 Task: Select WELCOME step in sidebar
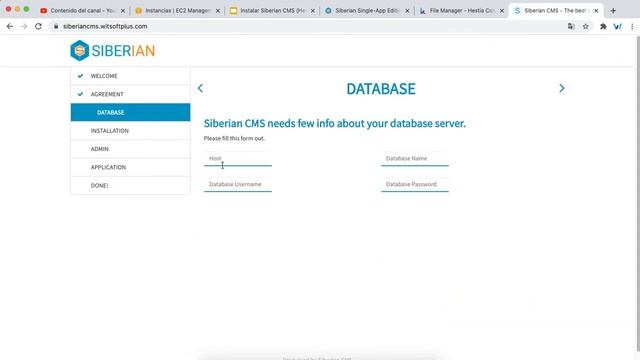tap(130, 76)
